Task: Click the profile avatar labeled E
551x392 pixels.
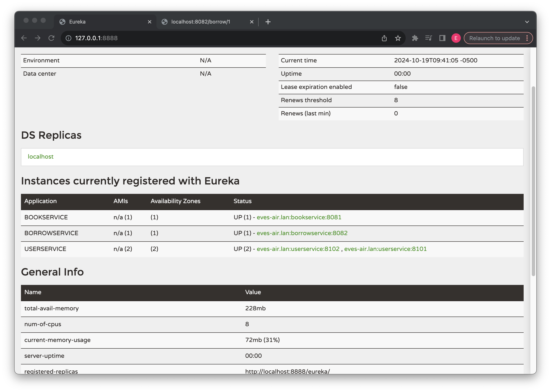Action: tap(456, 38)
